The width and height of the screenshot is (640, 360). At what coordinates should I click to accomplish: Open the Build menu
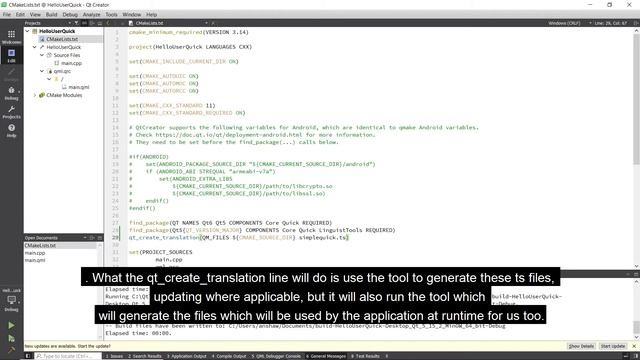(51, 15)
